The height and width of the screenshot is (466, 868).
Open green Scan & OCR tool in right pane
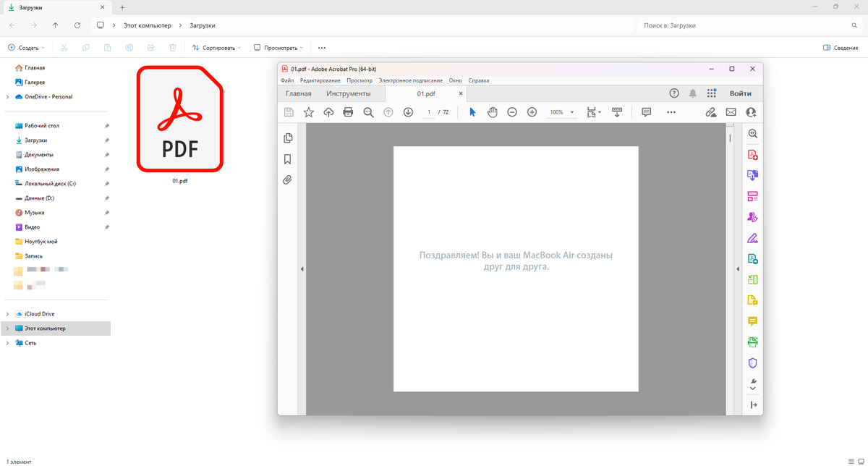point(753,342)
